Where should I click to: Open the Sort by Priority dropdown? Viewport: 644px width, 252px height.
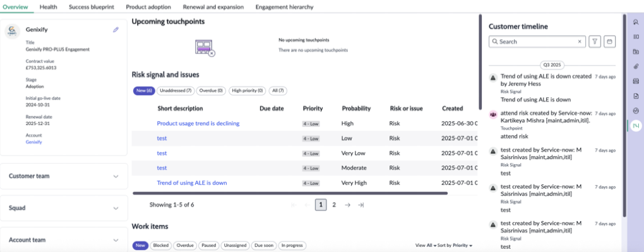(x=455, y=246)
